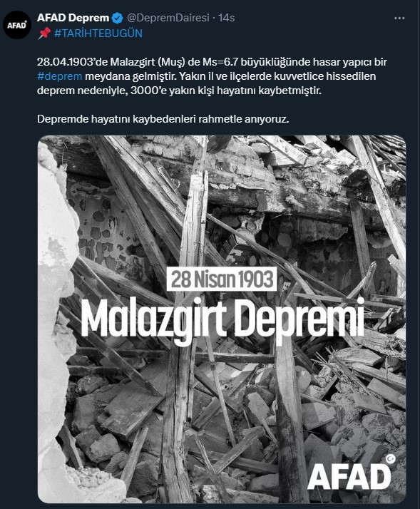
Task: Click the 14s tweet timestamp
Action: coord(227,18)
